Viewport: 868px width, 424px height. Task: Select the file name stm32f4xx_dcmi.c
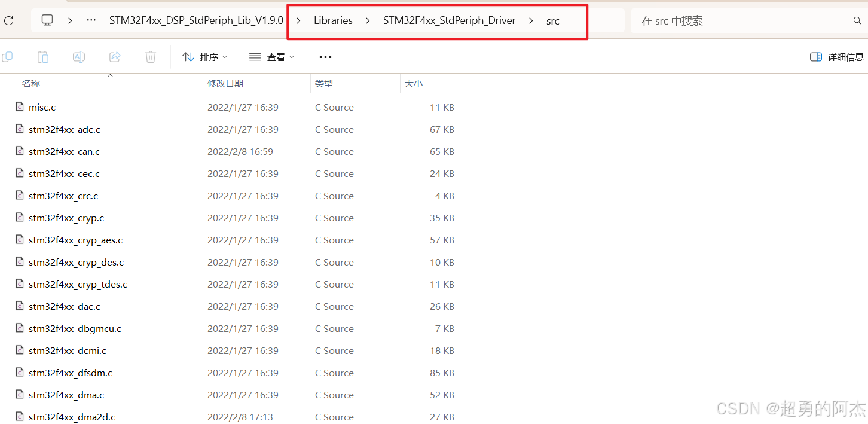point(68,351)
